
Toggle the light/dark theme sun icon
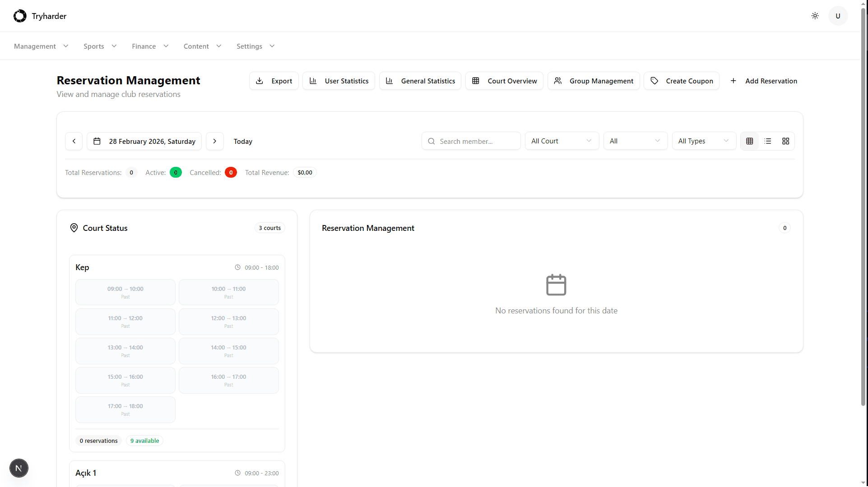coord(815,16)
